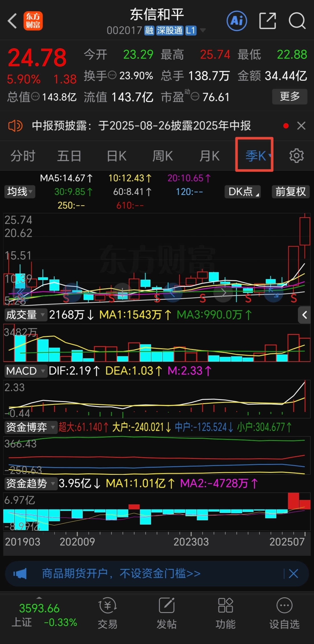314x644 pixels.
Task: Tap the 中报预披露 announcement text
Action: (141, 126)
